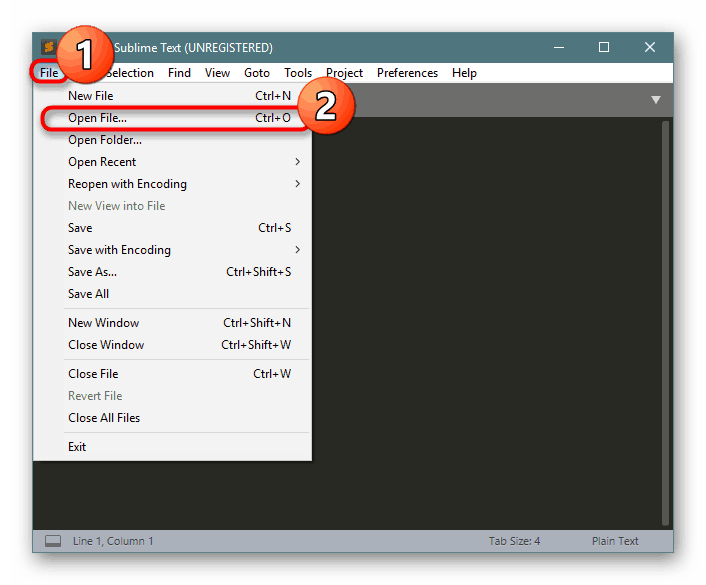Open the Tools menu
This screenshot has height=585, width=706.
coord(298,73)
